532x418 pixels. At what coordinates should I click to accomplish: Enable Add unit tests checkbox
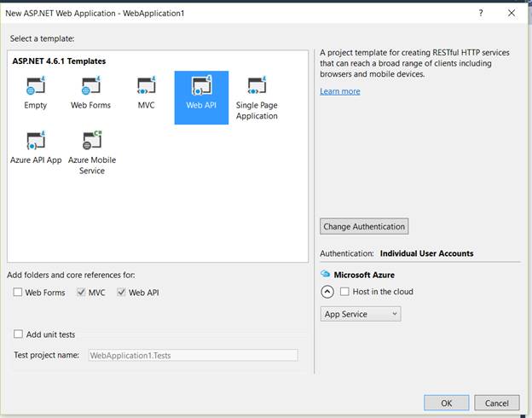[x=19, y=334]
